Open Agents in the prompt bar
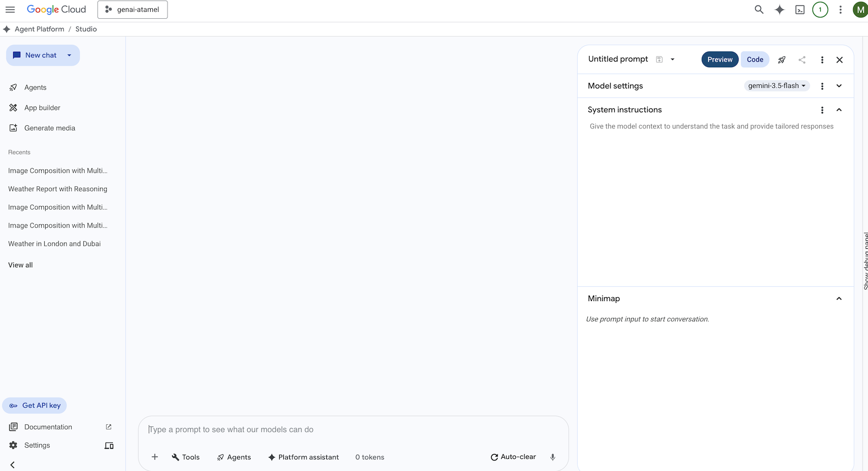 (234, 457)
